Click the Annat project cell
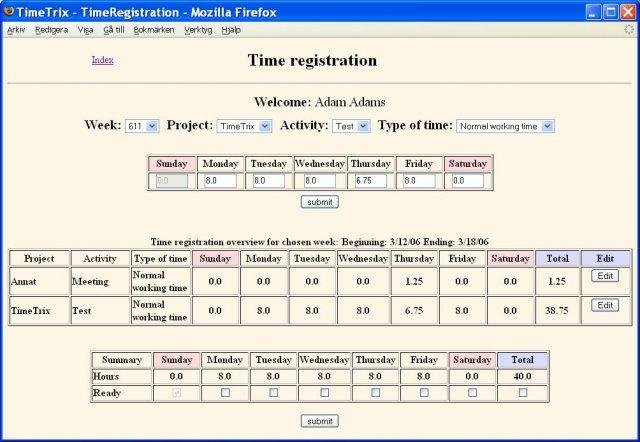 pyautogui.click(x=39, y=281)
